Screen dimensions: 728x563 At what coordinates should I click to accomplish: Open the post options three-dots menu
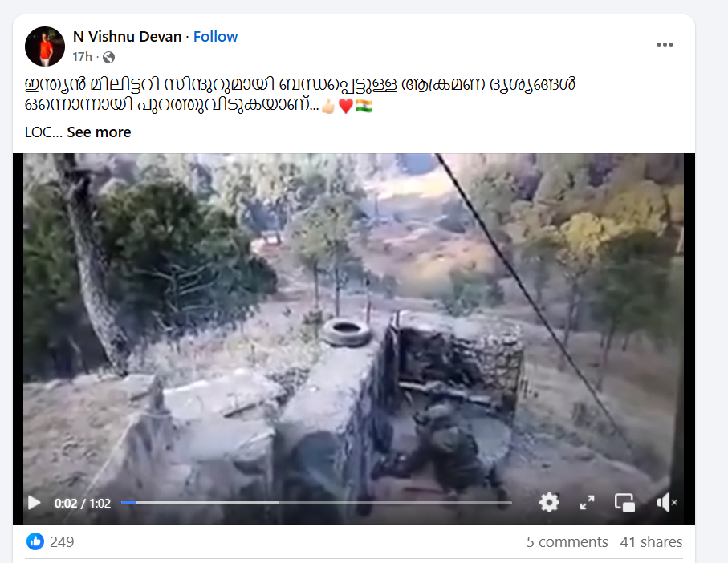pos(665,45)
